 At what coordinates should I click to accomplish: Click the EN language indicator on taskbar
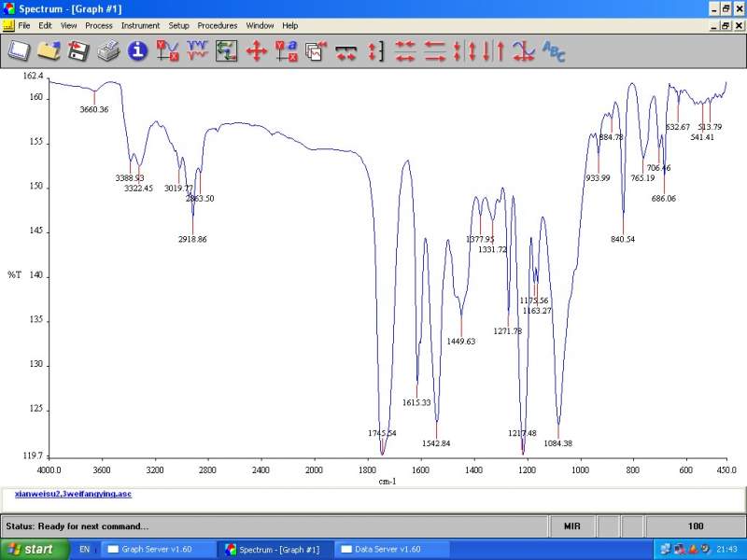pos(84,549)
